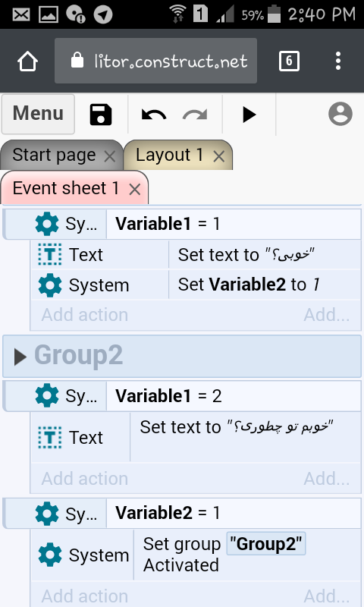Tap the browser home icon

tap(27, 61)
